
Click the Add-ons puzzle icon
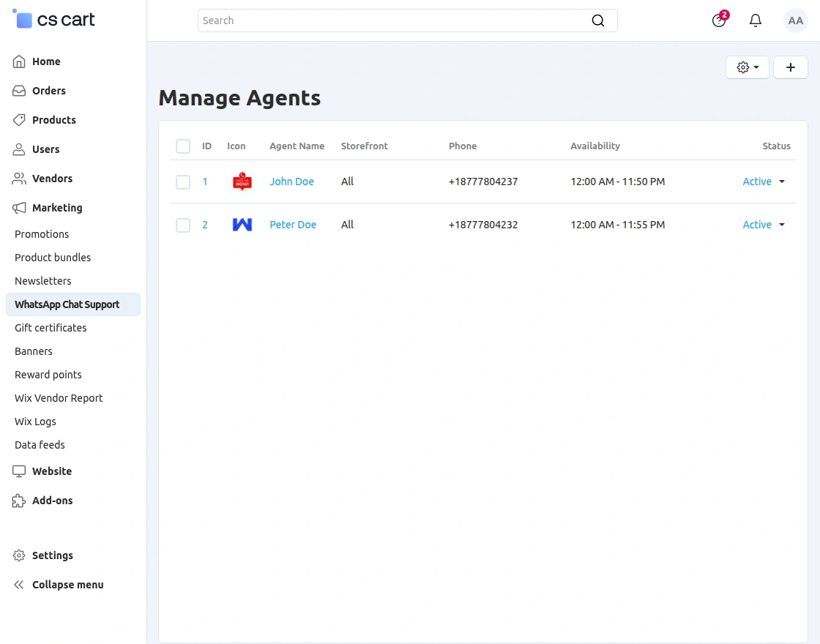(19, 501)
